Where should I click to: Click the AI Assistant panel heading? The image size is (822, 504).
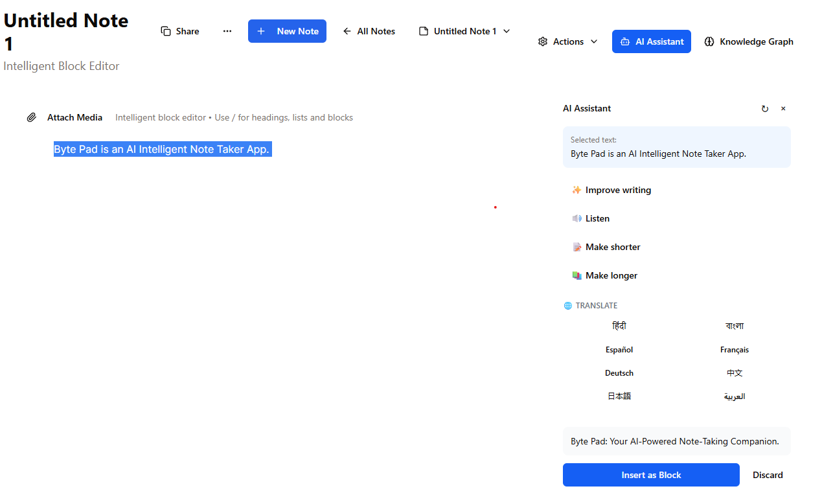(x=587, y=108)
